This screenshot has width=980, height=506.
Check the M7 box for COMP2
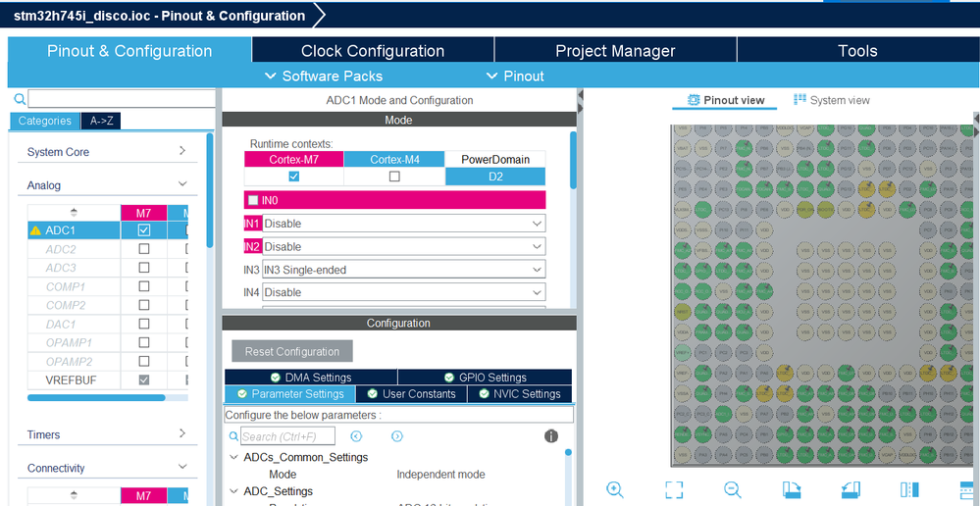[144, 305]
